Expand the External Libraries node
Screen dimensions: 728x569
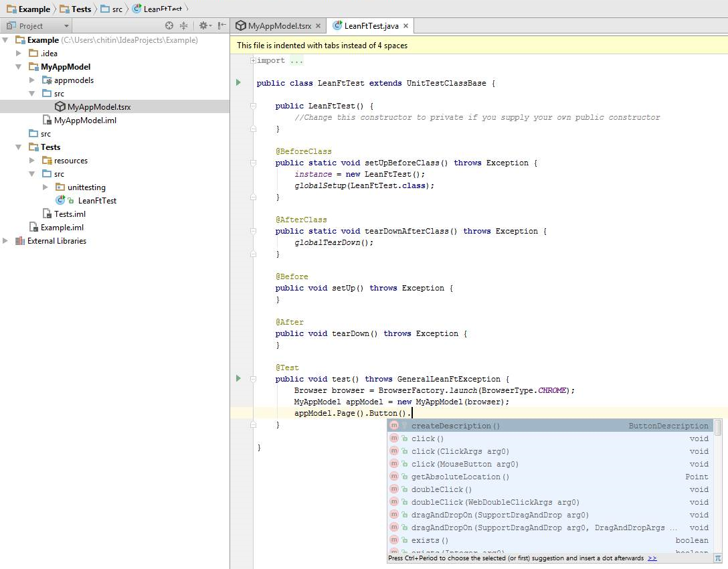pos(6,241)
